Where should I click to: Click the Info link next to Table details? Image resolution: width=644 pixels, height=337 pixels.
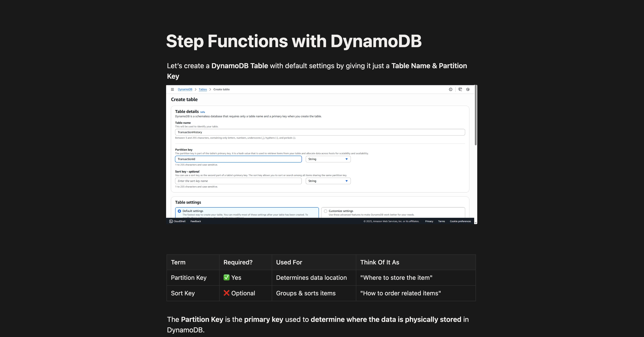click(202, 112)
